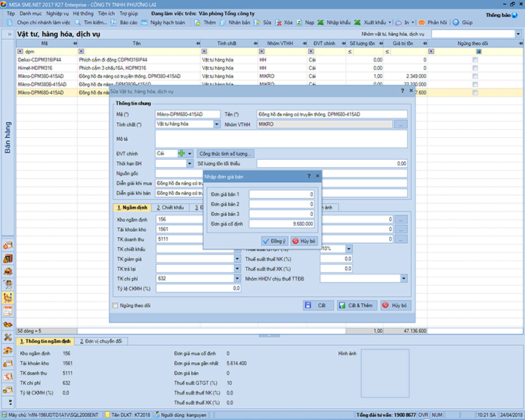Screen dimensions: 525x420
Task: Click the tools wrench sidebar icon
Action: tap(7, 337)
